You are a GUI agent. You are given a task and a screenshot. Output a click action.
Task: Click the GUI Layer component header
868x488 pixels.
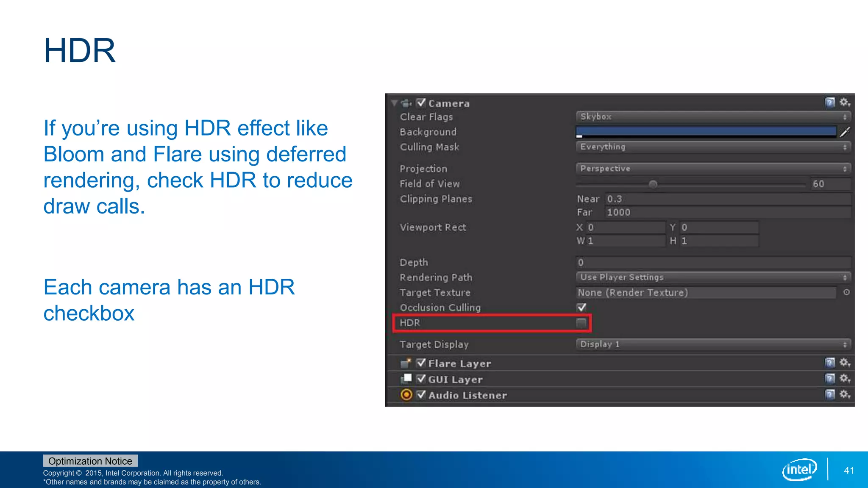click(x=455, y=379)
